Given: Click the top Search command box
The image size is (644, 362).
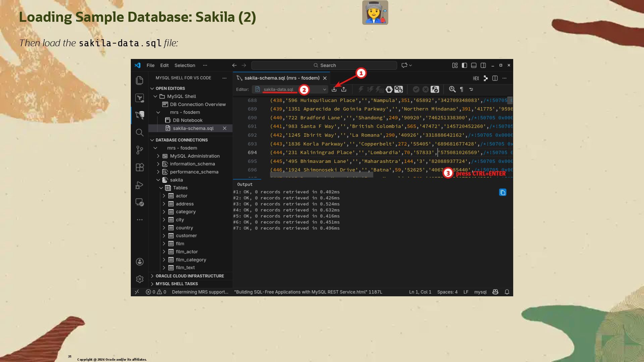Looking at the screenshot, I should click(x=324, y=65).
